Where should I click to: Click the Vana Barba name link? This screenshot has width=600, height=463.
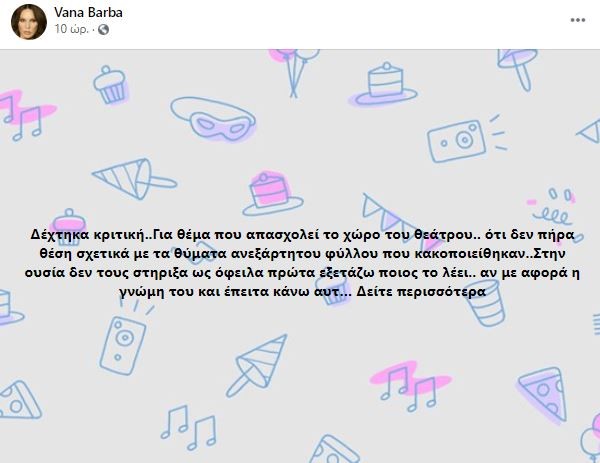coord(88,13)
